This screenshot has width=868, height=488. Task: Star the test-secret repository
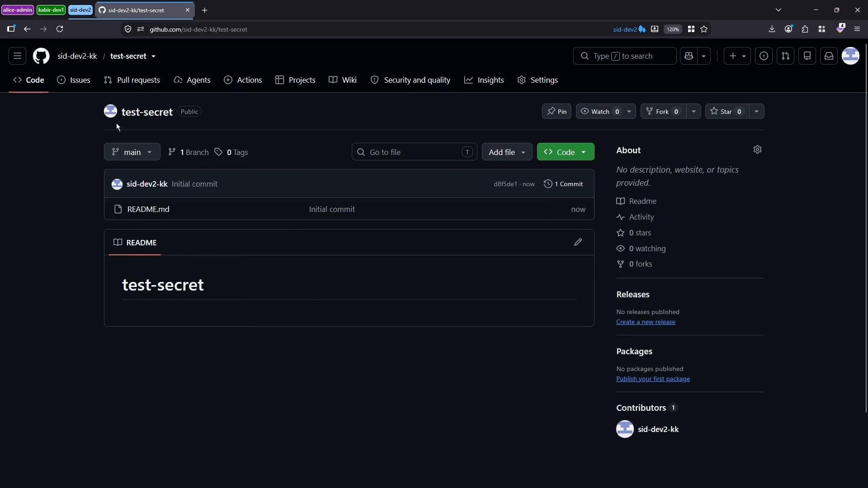coord(726,112)
